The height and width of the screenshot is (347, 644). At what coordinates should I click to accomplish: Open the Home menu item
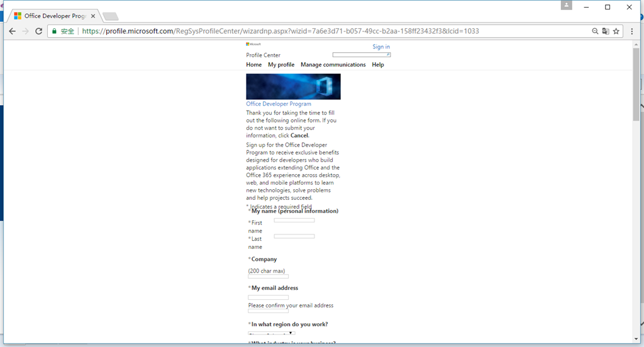pos(254,65)
